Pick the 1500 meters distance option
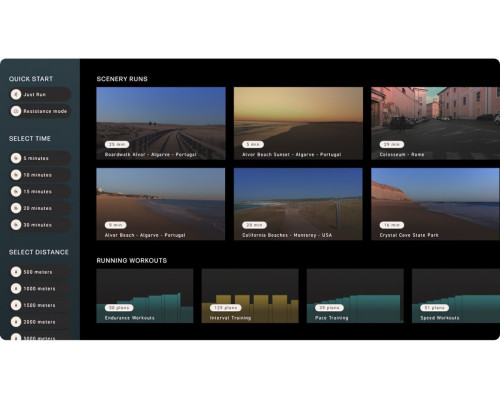The height and width of the screenshot is (400, 500). point(40,305)
